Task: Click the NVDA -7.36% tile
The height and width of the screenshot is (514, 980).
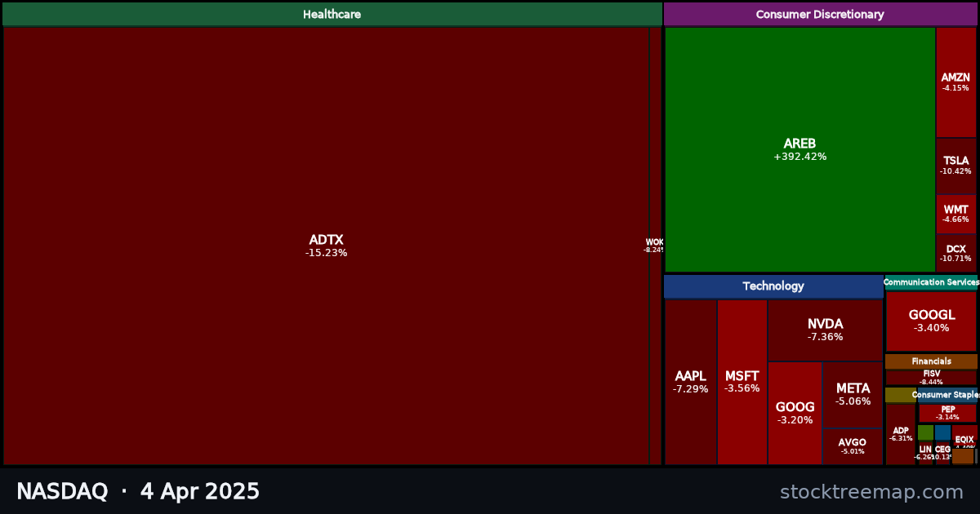Action: click(826, 330)
